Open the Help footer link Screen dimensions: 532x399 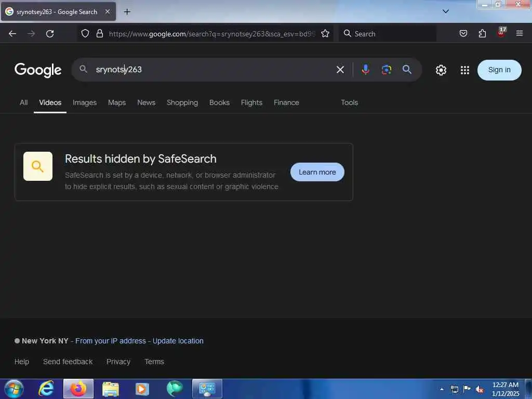(x=22, y=362)
